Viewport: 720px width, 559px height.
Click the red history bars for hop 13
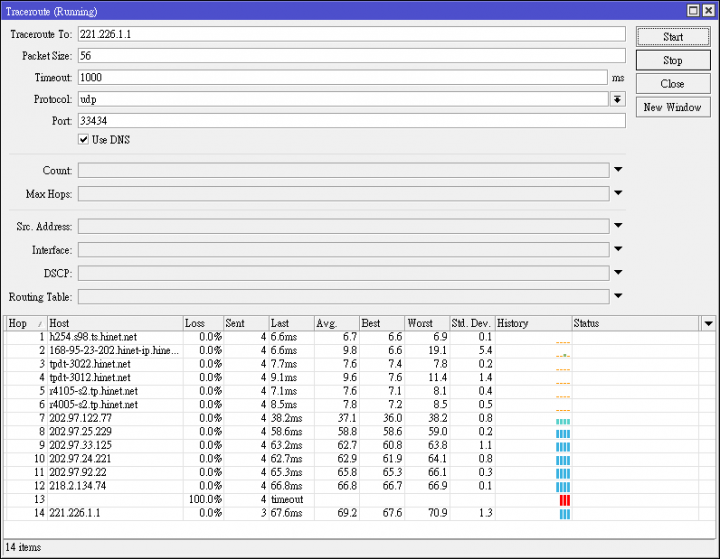[564, 500]
